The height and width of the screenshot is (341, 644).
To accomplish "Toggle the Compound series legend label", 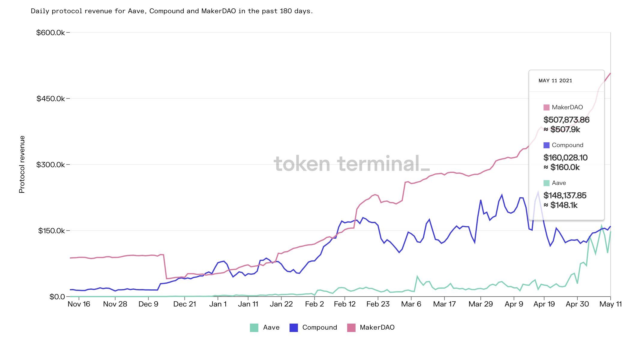I will click(320, 327).
